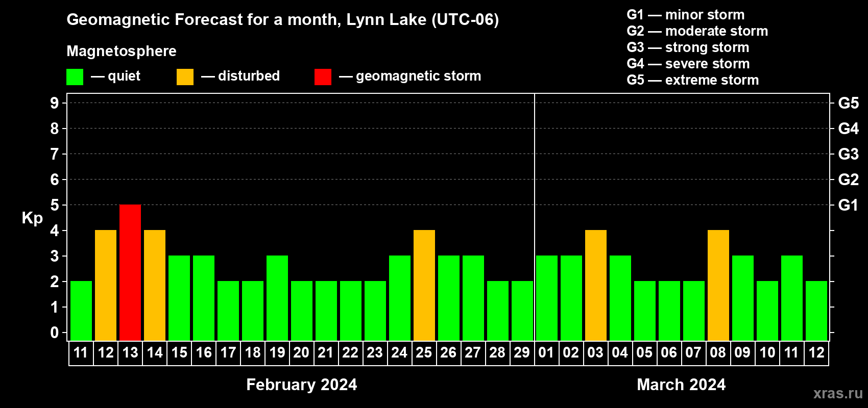Click the orange bar for February 25
The height and width of the screenshot is (408, 868).
coord(424,285)
